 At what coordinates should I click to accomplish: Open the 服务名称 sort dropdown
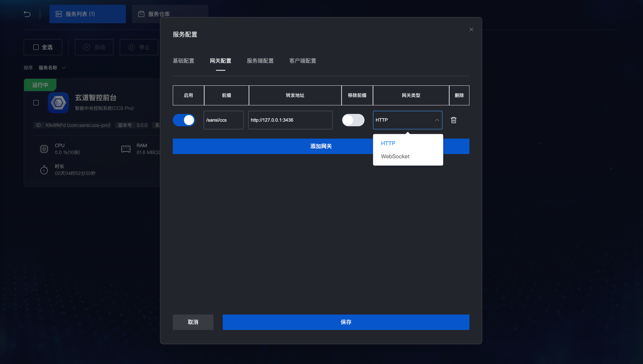(52, 68)
